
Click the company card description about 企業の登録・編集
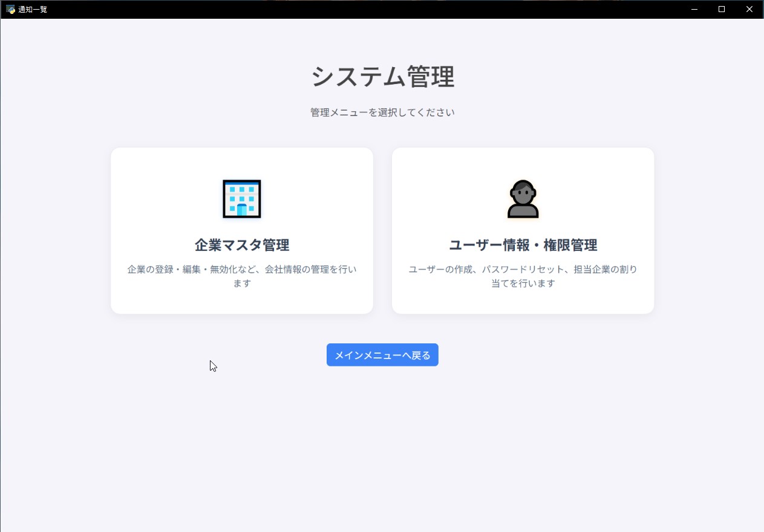(x=241, y=276)
